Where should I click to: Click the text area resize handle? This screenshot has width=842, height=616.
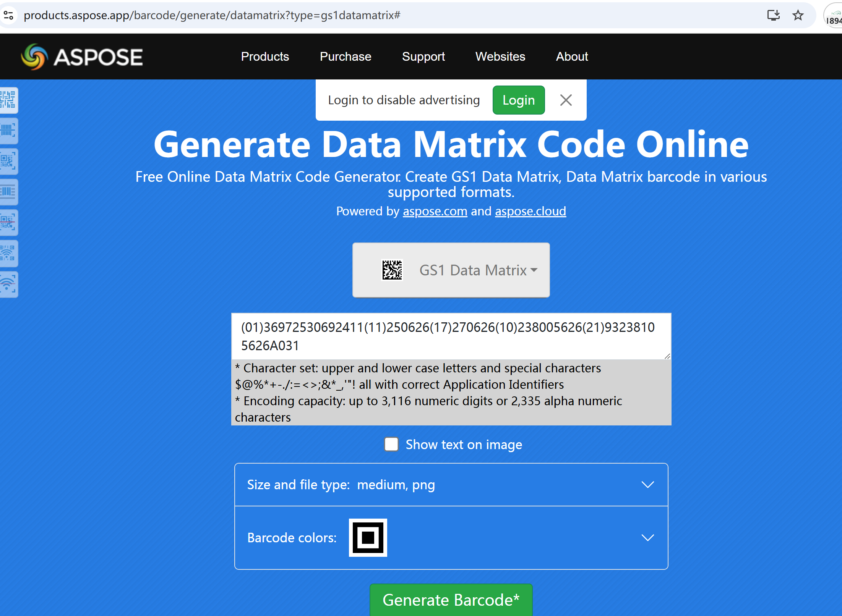667,356
